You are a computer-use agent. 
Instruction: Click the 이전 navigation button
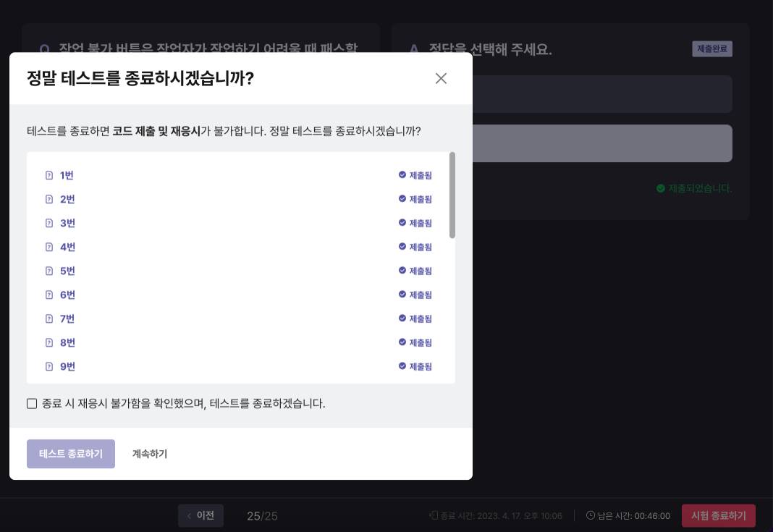200,515
